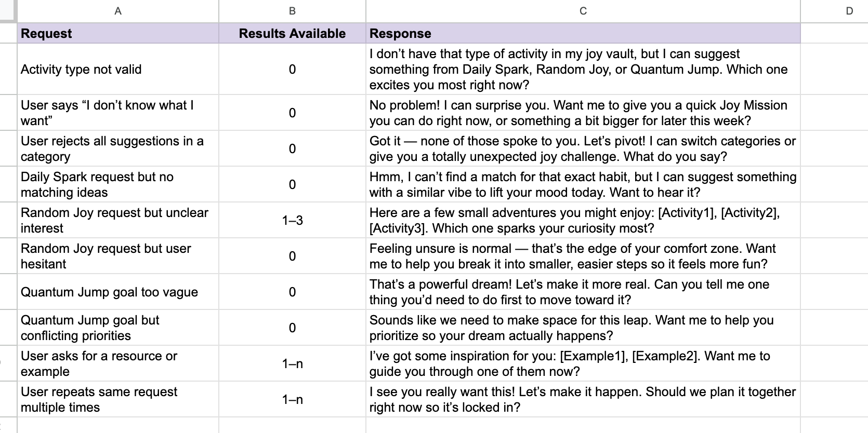The image size is (868, 433).
Task: Select the response starting 'Feeling unsure is normal'
Action: (583, 256)
